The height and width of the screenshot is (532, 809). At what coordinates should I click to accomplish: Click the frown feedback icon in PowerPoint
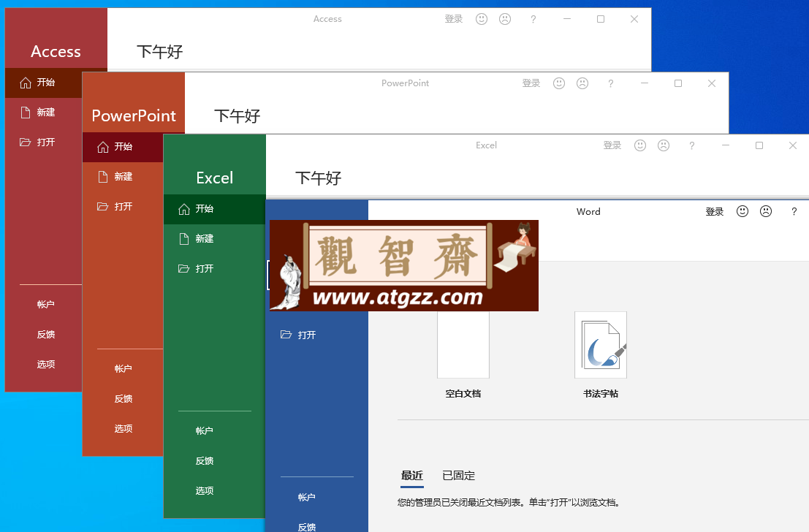[582, 83]
